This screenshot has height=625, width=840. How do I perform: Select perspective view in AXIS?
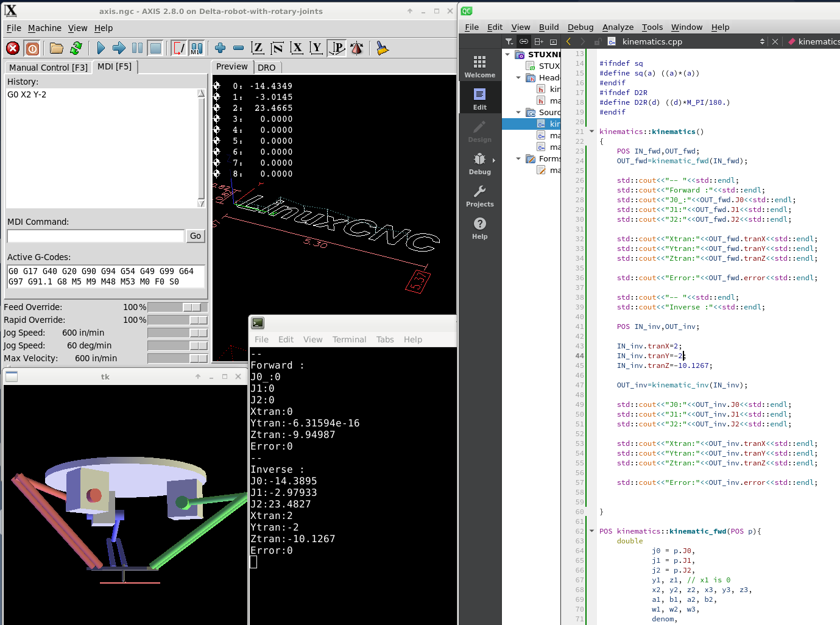point(336,48)
